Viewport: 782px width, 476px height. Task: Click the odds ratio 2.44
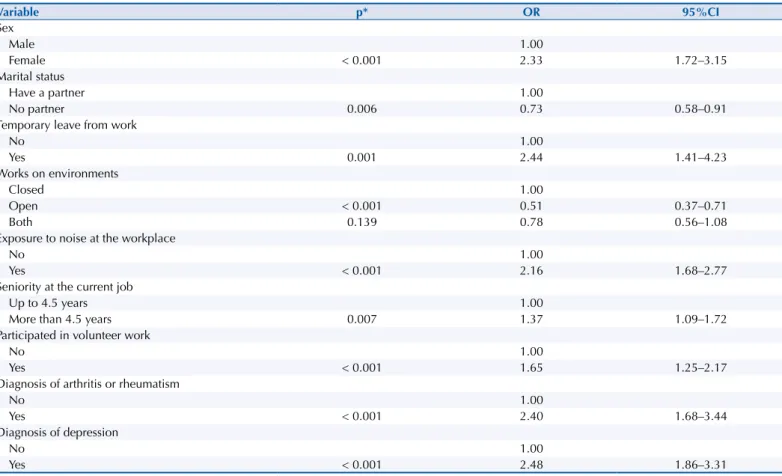tap(531, 157)
